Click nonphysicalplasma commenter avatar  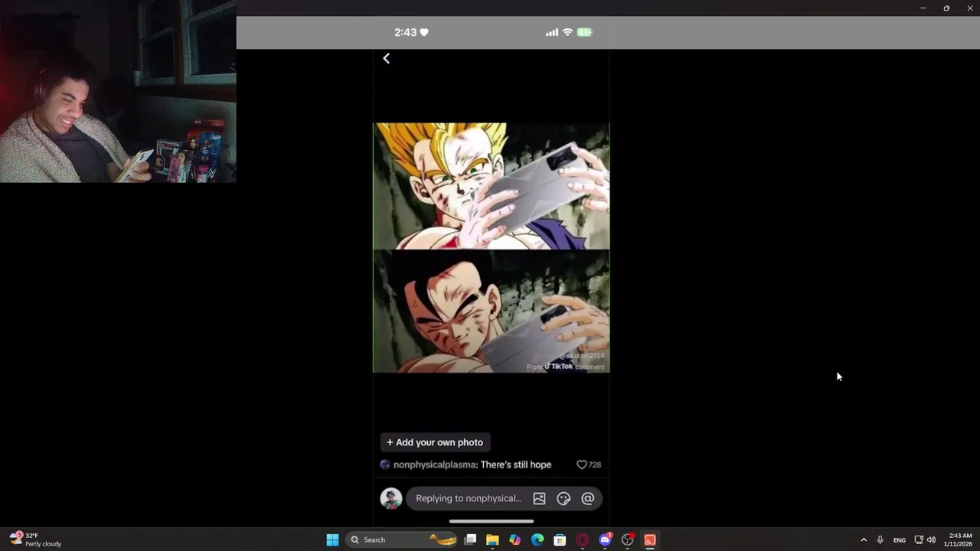pyautogui.click(x=385, y=465)
